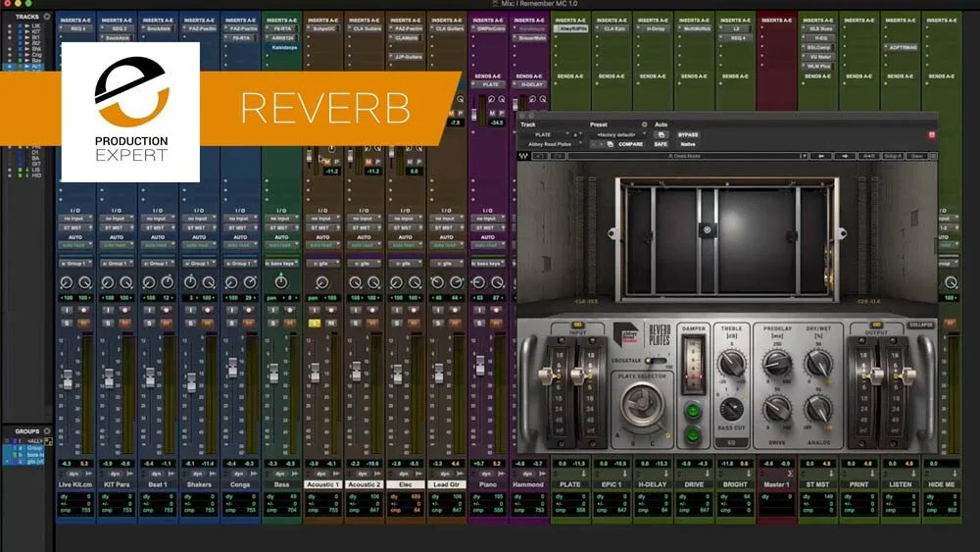Flip the Crosstalk switch
Viewport: 980px width, 552px height.
[x=655, y=361]
